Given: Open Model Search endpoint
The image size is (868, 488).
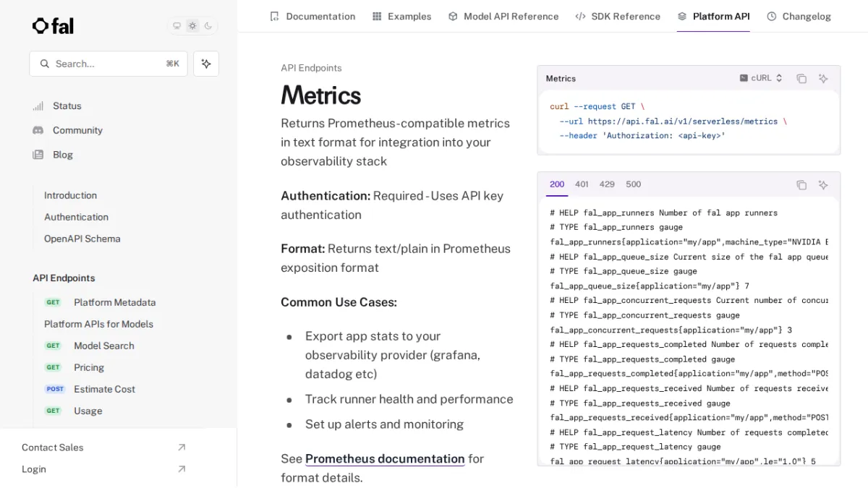Looking at the screenshot, I should pyautogui.click(x=104, y=346).
